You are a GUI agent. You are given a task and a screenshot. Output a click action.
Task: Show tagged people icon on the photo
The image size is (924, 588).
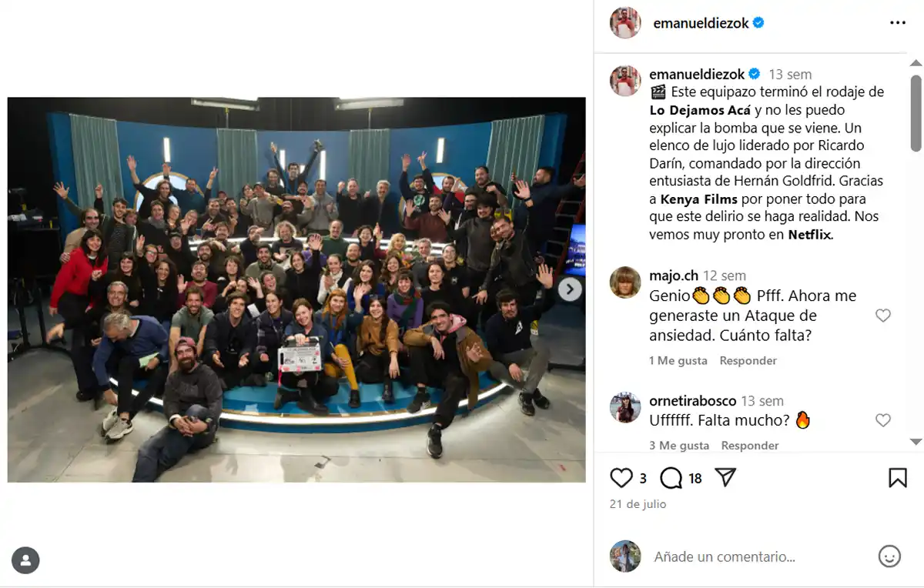(x=25, y=560)
